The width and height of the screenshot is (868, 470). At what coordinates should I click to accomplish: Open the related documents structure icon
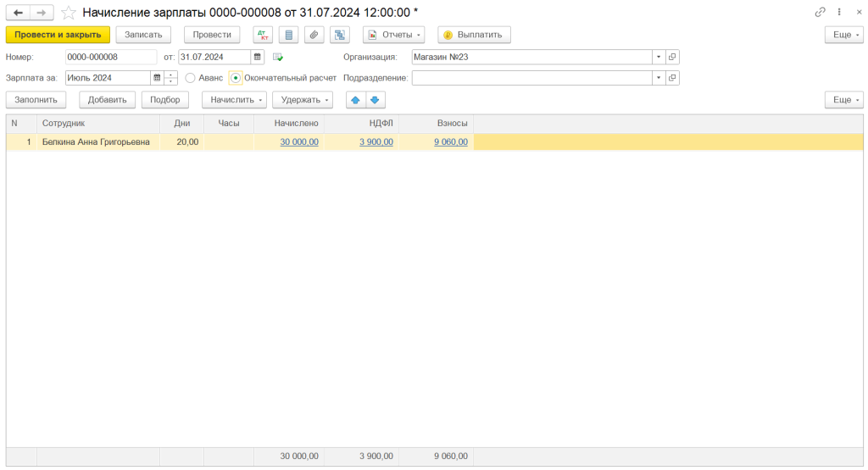coord(341,35)
